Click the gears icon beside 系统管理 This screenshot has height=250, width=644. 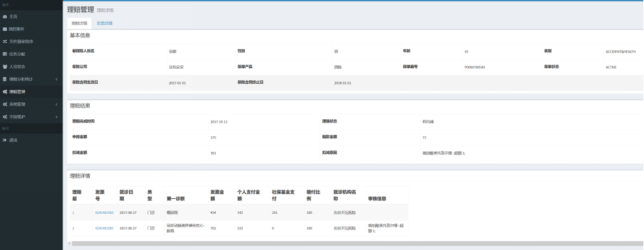[x=5, y=104]
